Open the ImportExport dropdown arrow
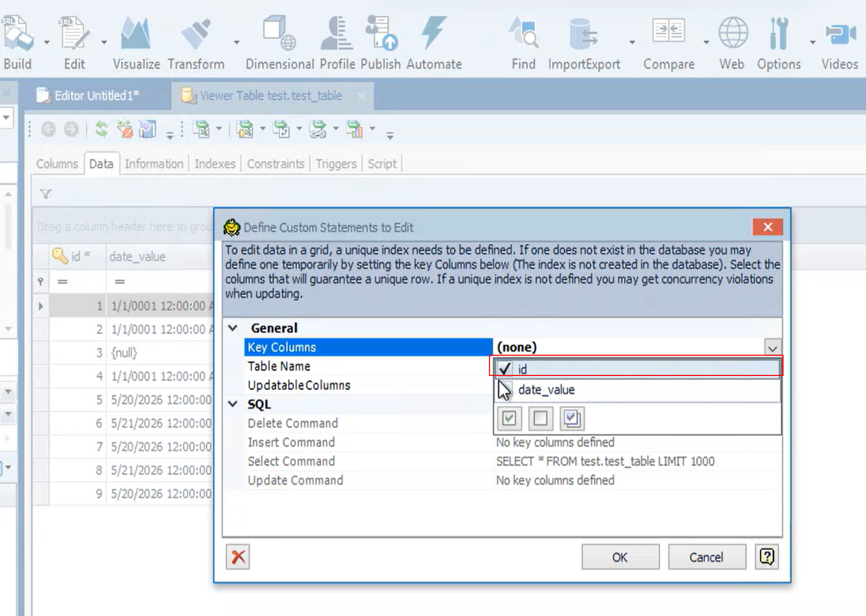This screenshot has width=866, height=616. tap(632, 43)
